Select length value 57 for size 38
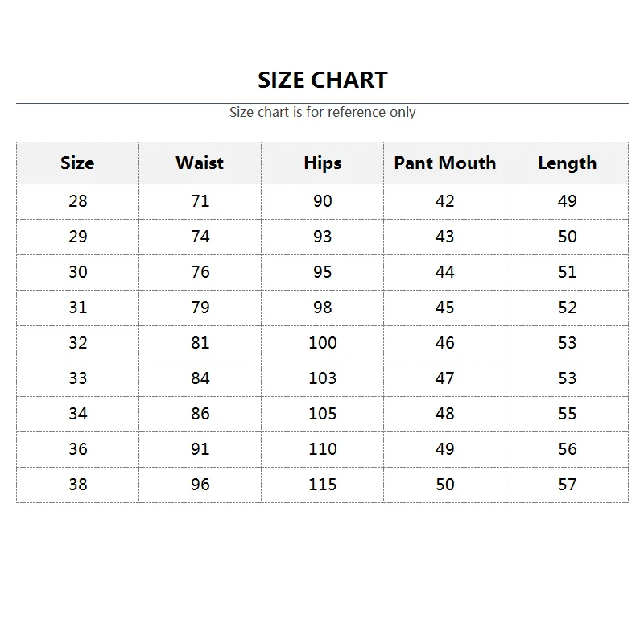The width and height of the screenshot is (644, 644). pos(567,485)
